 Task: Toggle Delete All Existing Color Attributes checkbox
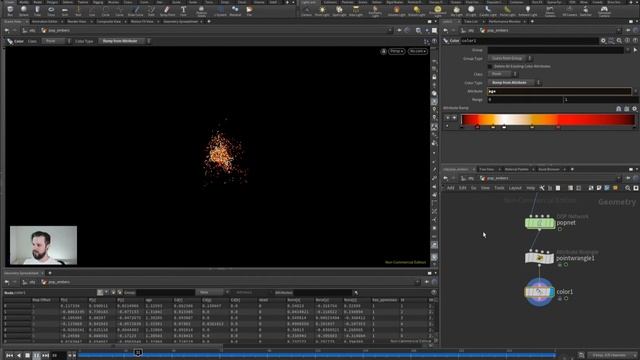pos(490,66)
